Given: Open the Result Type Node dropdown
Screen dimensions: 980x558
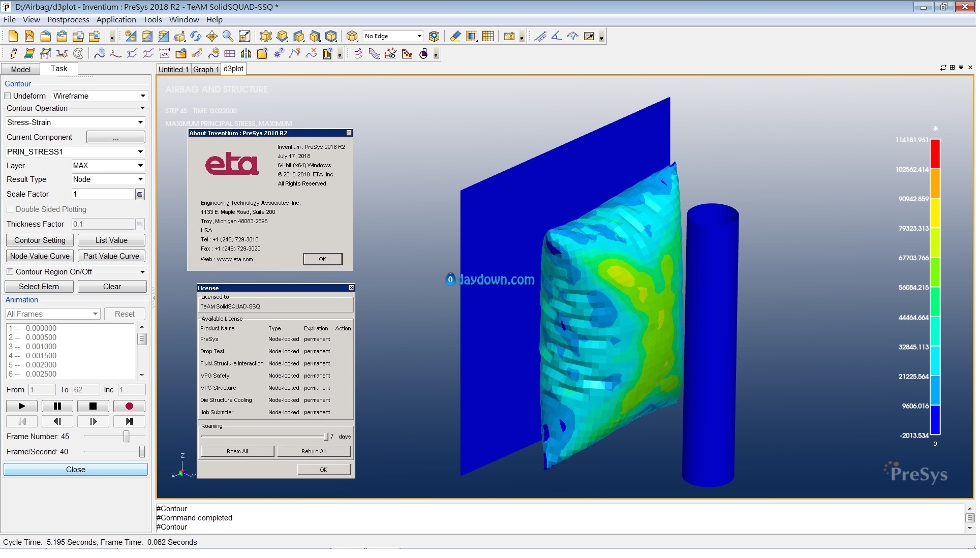Looking at the screenshot, I should tap(108, 179).
